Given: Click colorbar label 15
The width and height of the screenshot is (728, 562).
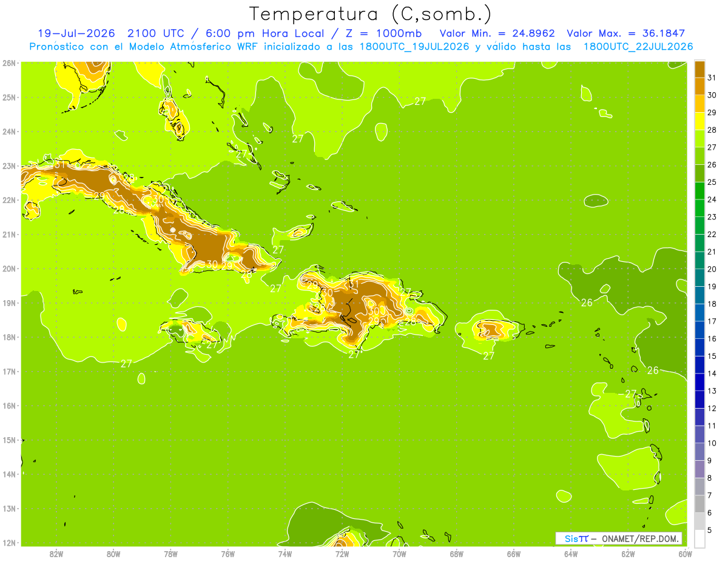Looking at the screenshot, I should [712, 356].
